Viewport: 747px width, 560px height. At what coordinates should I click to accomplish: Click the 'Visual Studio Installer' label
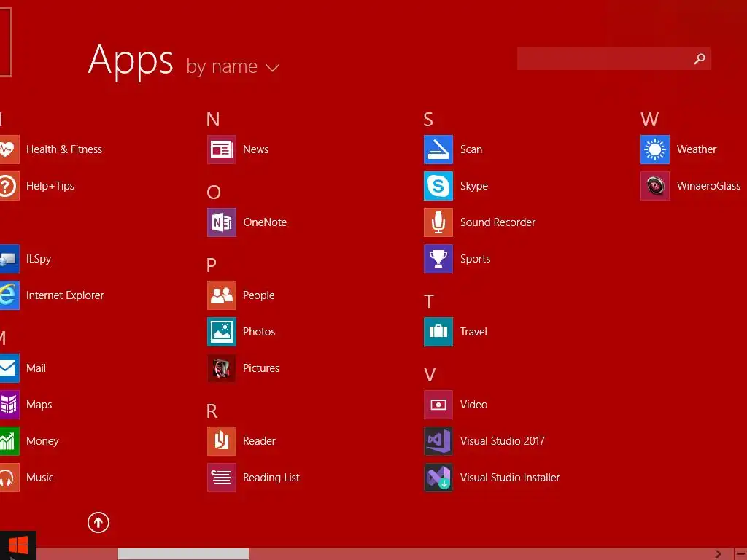[x=510, y=478]
